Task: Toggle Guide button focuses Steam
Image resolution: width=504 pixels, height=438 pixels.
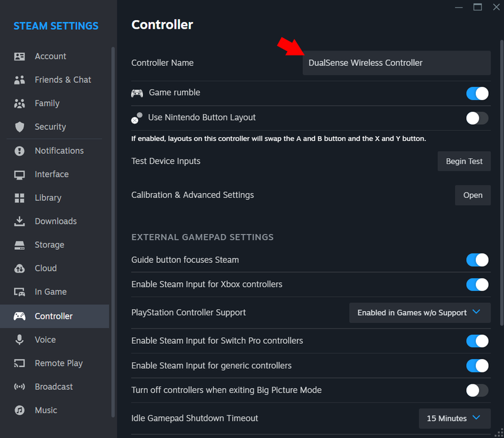Action: [x=477, y=260]
